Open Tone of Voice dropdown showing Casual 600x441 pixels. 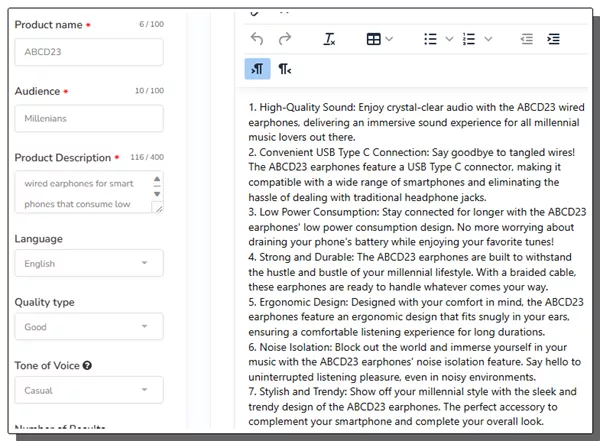[89, 390]
